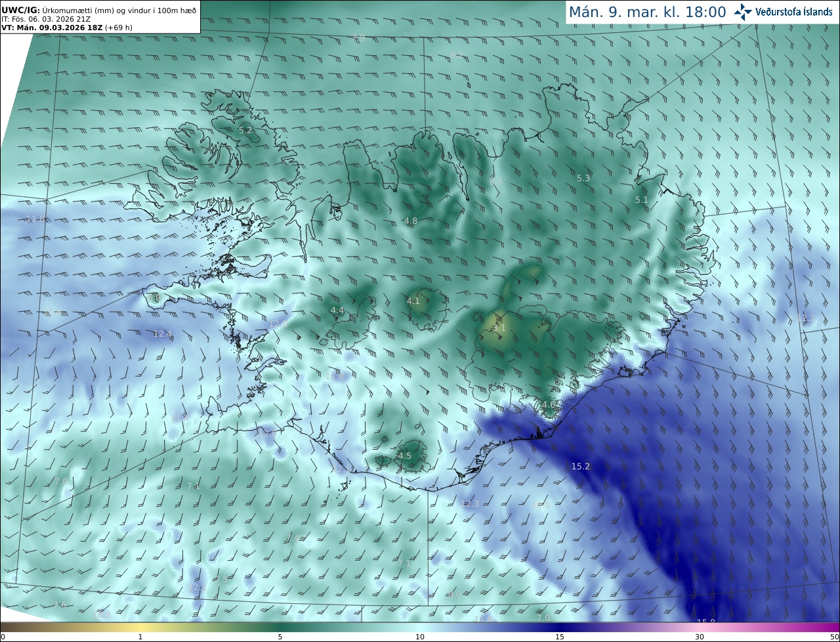840x642 pixels.
Task: Click the 5.3 value on the map
Action: (583, 178)
